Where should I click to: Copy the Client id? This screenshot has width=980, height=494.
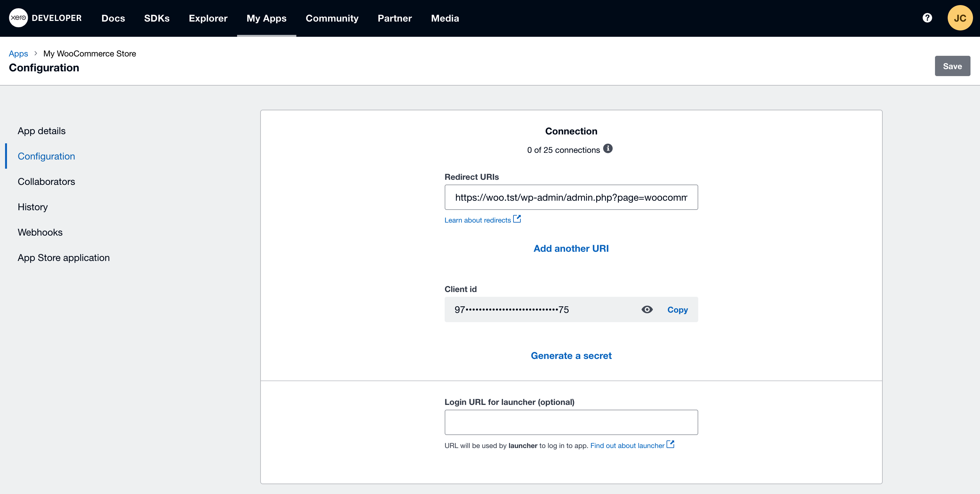click(677, 309)
